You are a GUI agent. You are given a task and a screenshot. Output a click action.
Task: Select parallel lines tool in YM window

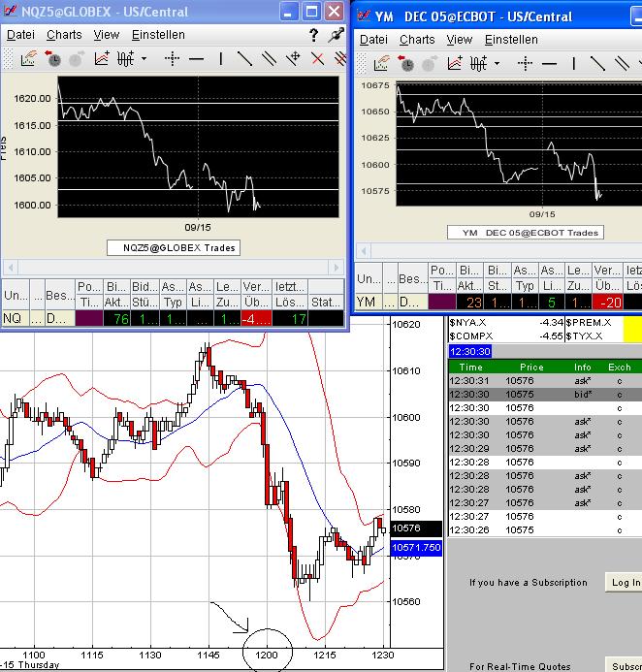pyautogui.click(x=622, y=63)
